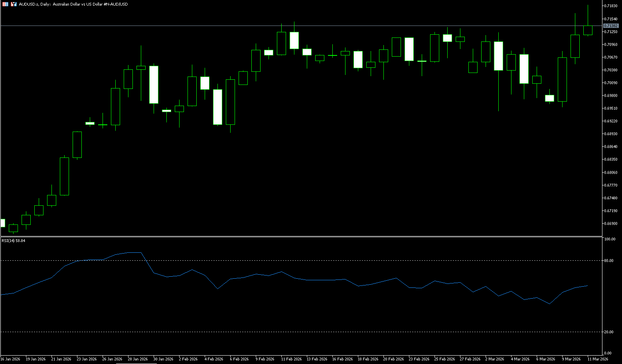Click the Depth of Market icon

click(14, 4)
